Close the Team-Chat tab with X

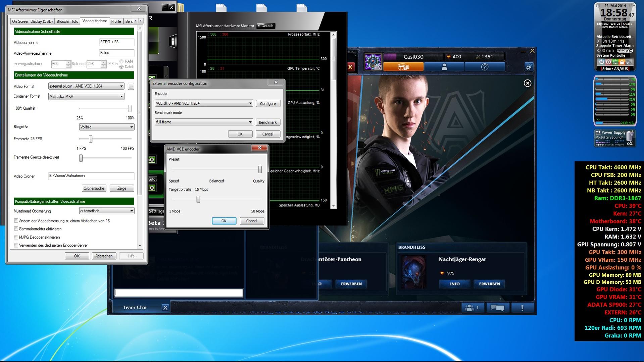(x=165, y=307)
